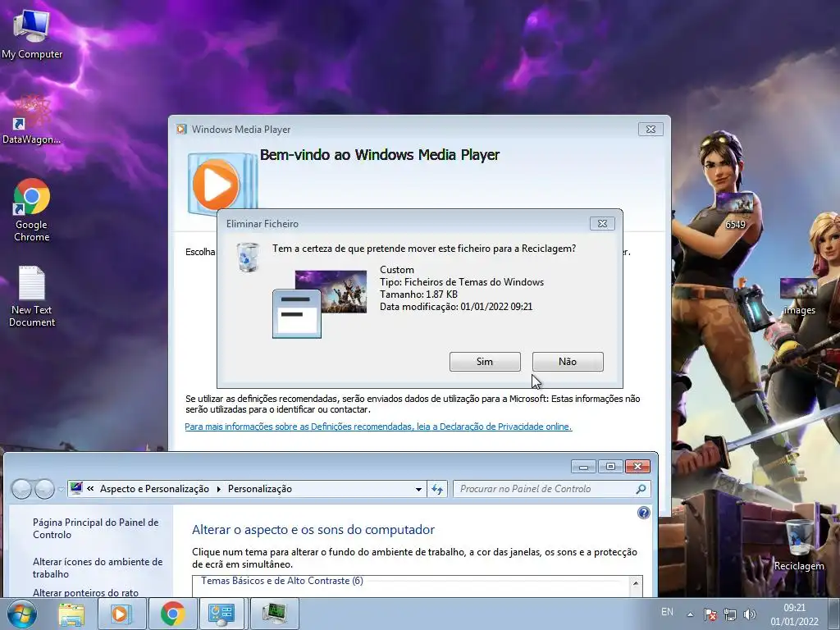The image size is (840, 630).
Task: Open the My Computer desktop icon
Action: (x=32, y=33)
